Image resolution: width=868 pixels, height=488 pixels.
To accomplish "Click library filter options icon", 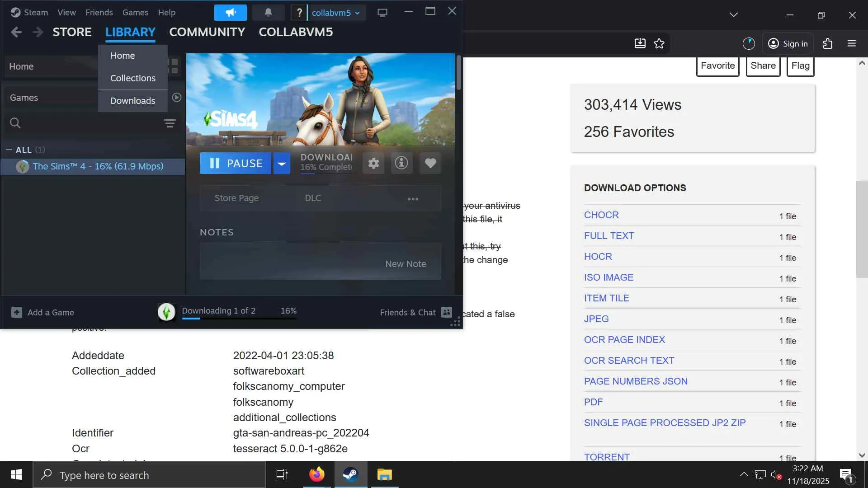I will 170,123.
